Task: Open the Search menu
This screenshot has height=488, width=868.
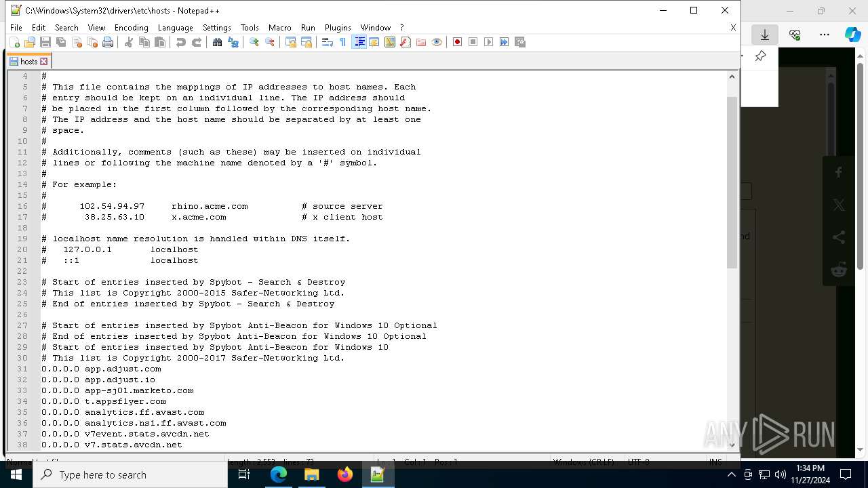Action: (66, 28)
